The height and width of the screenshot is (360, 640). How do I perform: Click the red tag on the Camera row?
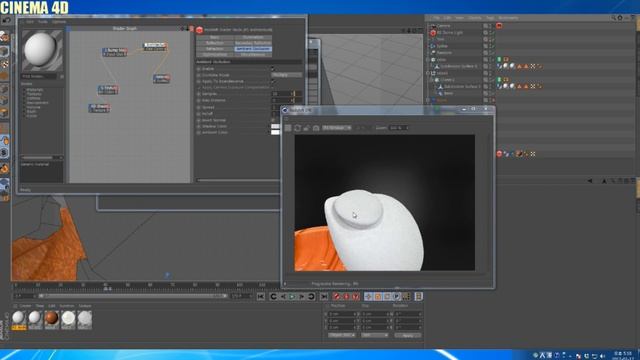(499, 26)
